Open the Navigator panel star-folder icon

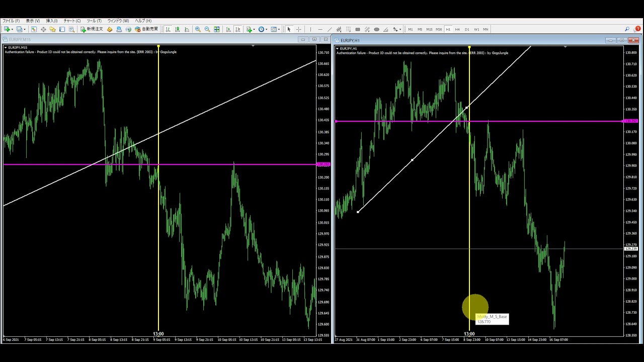click(52, 29)
